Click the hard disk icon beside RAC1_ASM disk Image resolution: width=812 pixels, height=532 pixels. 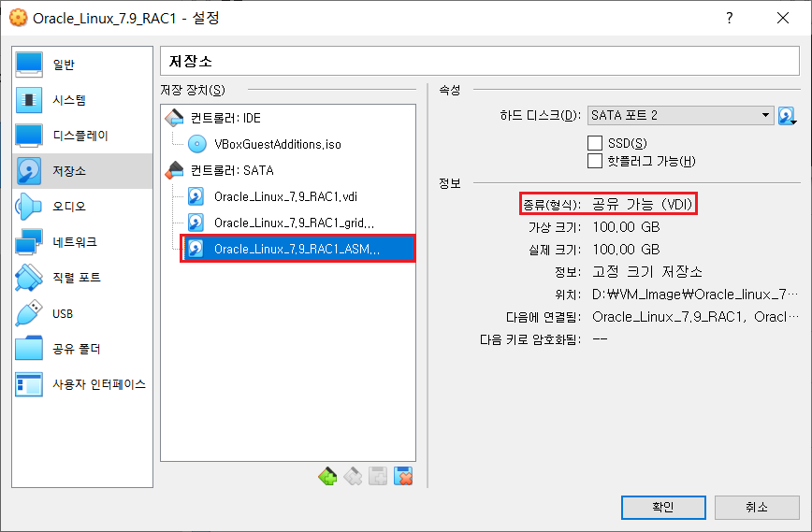pos(196,249)
